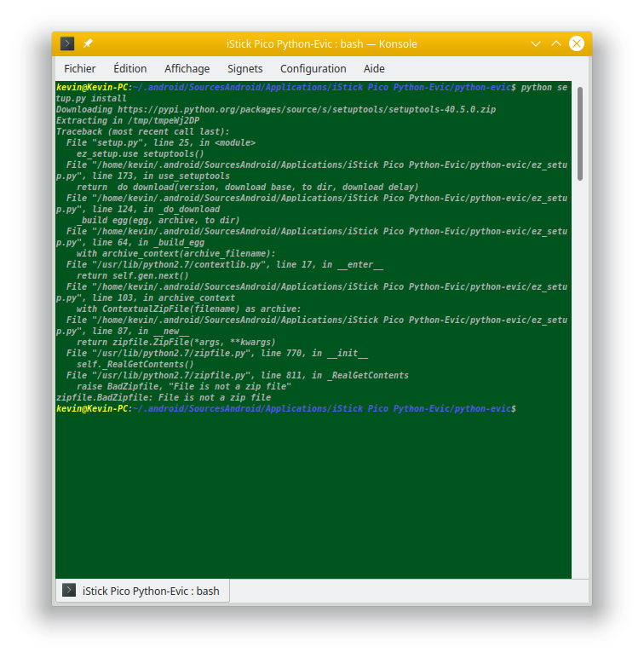
Task: Open the Fichier menu
Action: 80,68
